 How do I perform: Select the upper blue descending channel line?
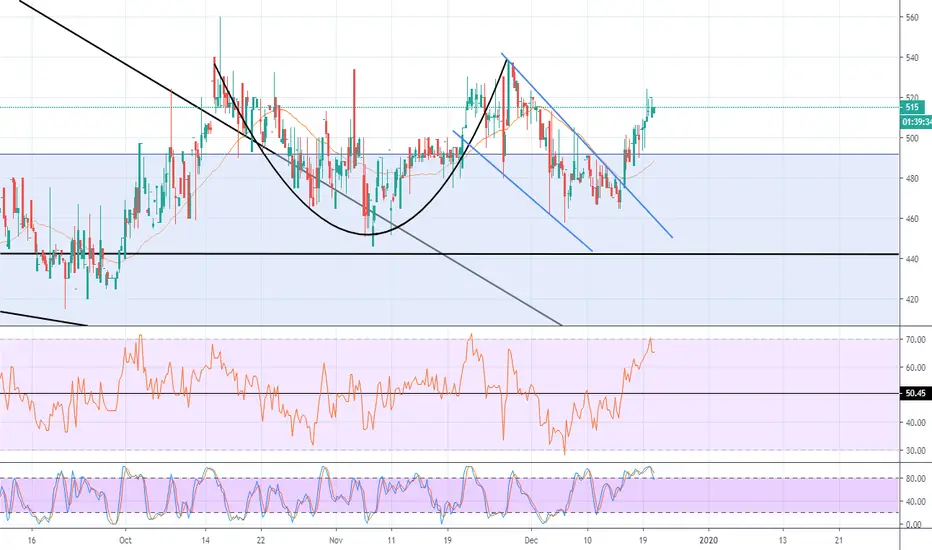pos(587,146)
